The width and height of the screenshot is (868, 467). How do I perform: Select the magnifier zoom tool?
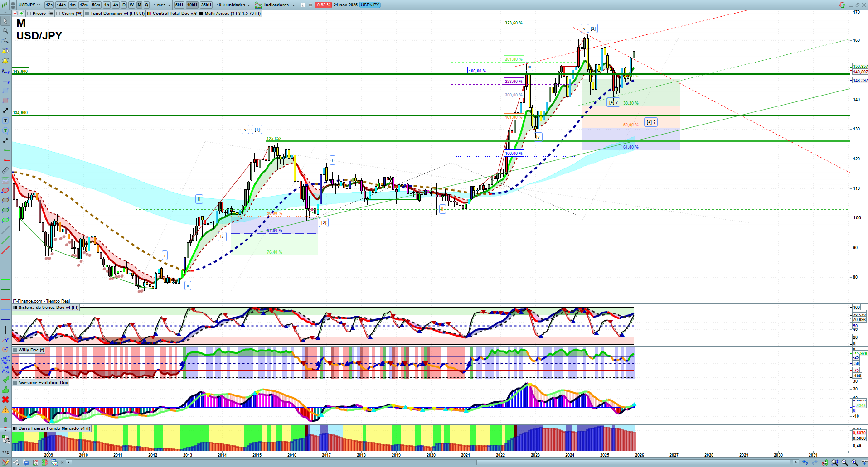click(5, 31)
